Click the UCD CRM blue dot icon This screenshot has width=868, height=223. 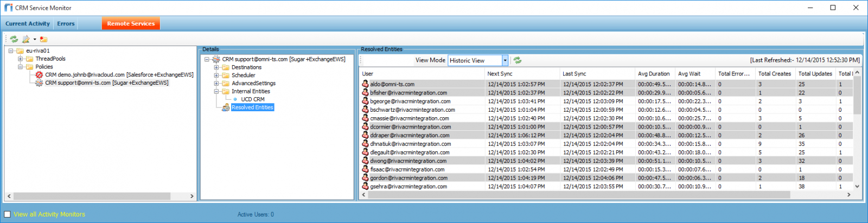pyautogui.click(x=235, y=99)
